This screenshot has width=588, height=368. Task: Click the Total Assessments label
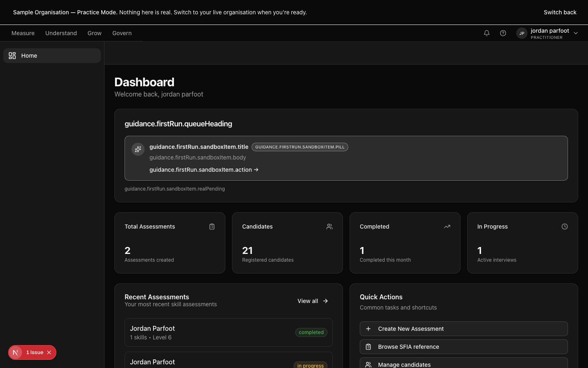coord(149,227)
